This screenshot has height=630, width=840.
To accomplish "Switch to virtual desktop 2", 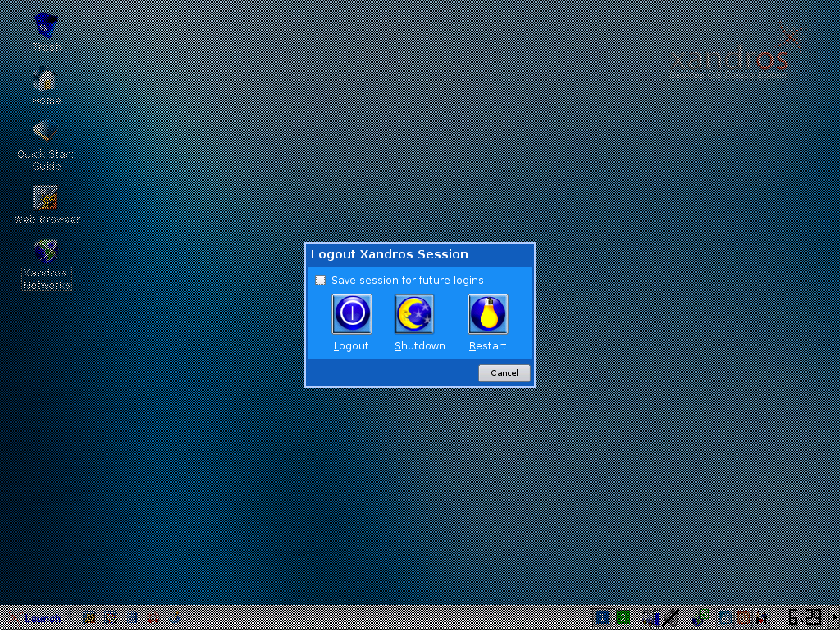I will [623, 619].
